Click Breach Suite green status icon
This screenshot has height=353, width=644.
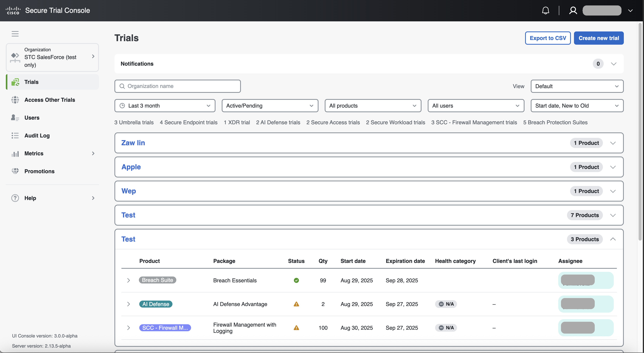click(296, 280)
